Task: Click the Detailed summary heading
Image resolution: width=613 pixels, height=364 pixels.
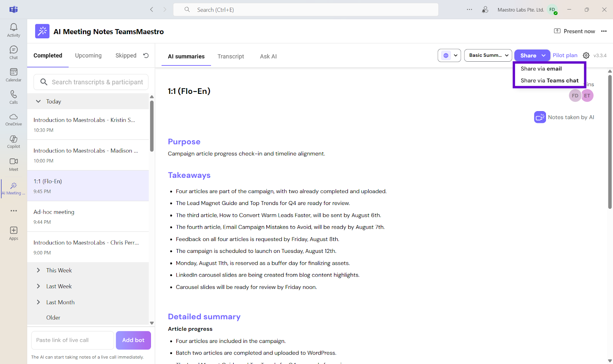Action: (204, 316)
